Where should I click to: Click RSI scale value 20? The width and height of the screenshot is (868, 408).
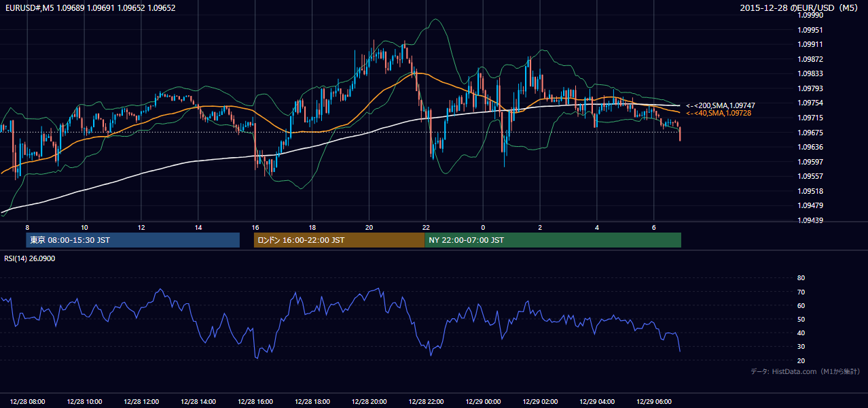(801, 360)
